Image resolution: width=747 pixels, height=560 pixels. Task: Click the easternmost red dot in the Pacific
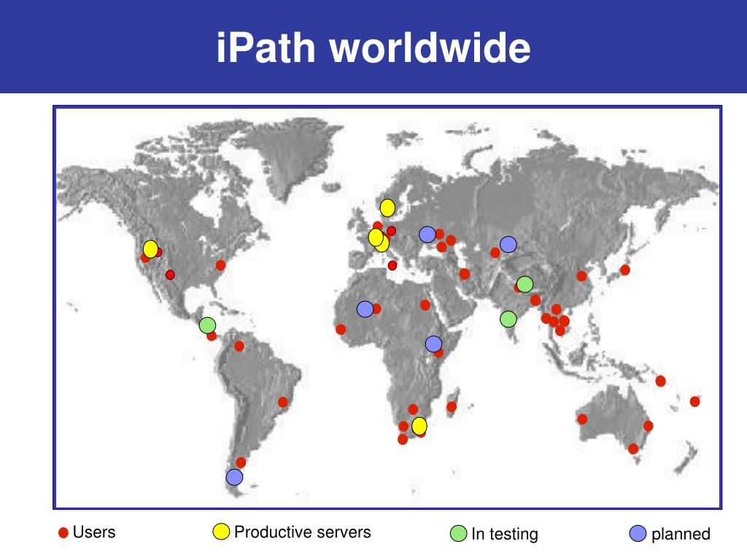(695, 402)
